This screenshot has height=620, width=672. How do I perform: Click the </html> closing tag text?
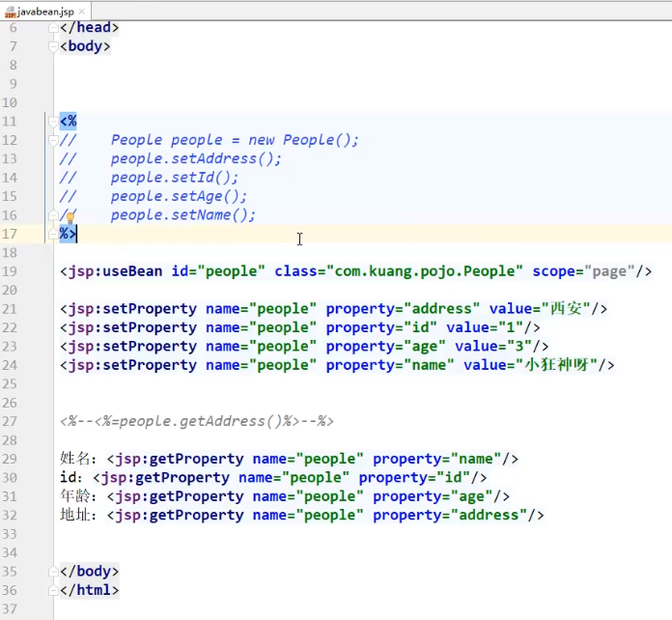(89, 590)
